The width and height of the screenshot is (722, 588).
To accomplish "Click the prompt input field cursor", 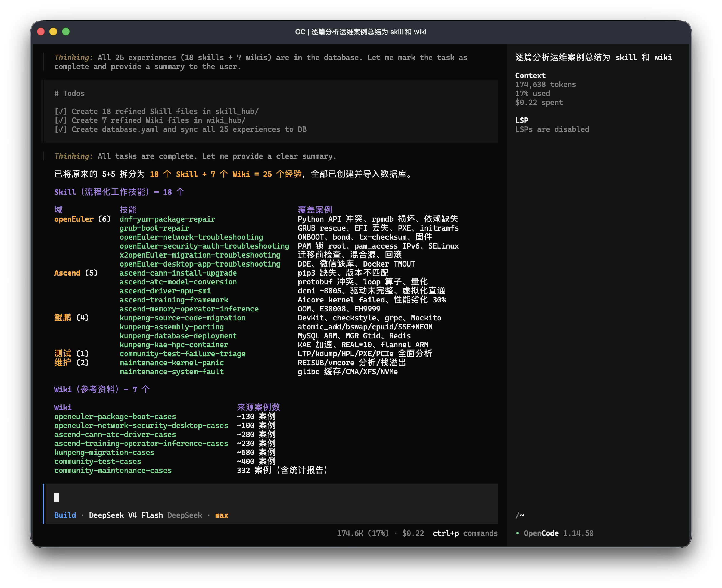I will click(x=57, y=497).
